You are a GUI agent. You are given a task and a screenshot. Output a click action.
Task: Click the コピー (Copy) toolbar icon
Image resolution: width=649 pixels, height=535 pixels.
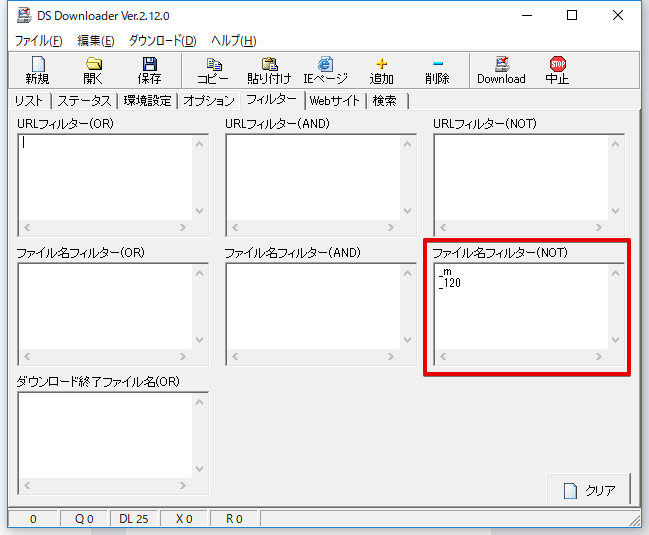coord(214,64)
